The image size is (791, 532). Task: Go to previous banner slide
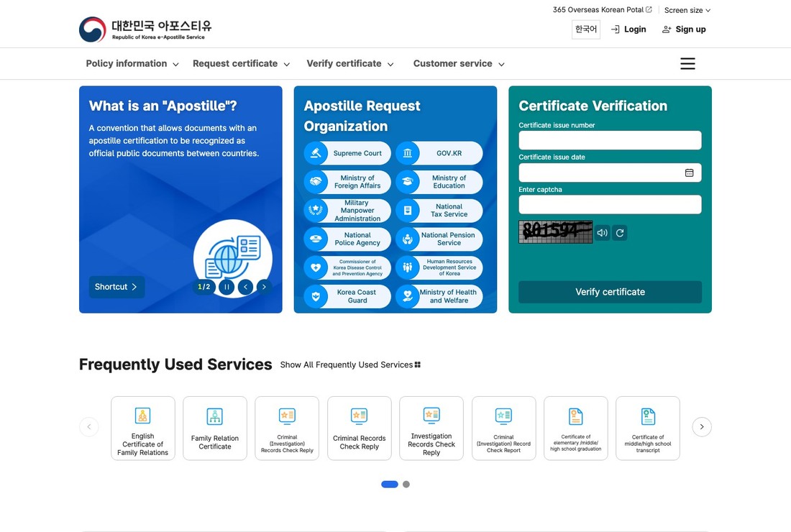pos(246,287)
